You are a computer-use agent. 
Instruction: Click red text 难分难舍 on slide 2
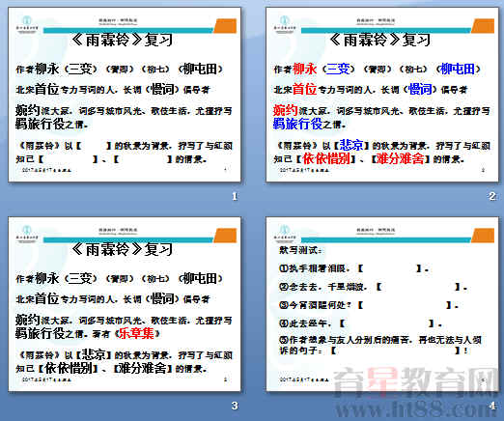coord(400,158)
